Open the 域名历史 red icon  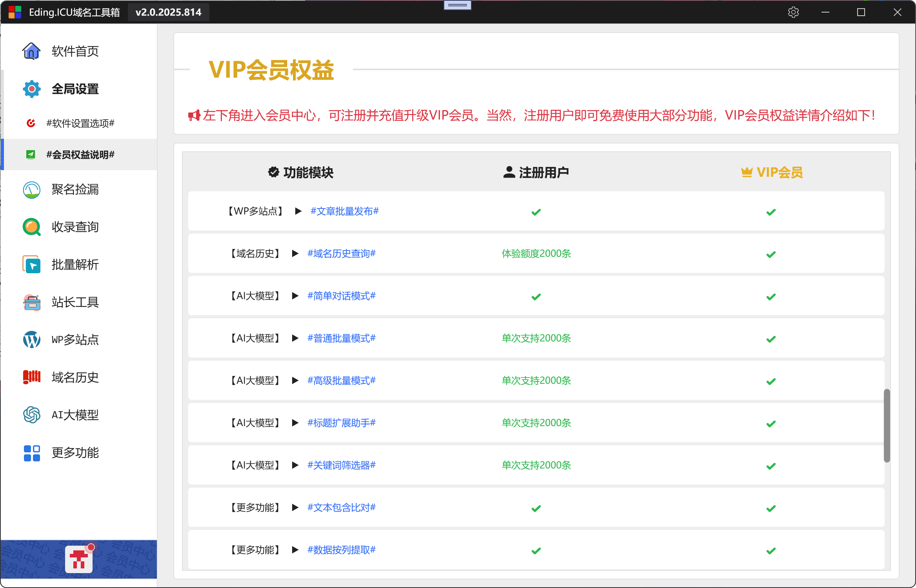[x=31, y=377]
